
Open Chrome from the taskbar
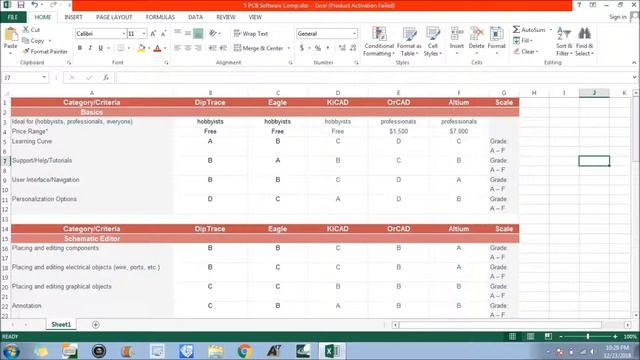pyautogui.click(x=244, y=351)
